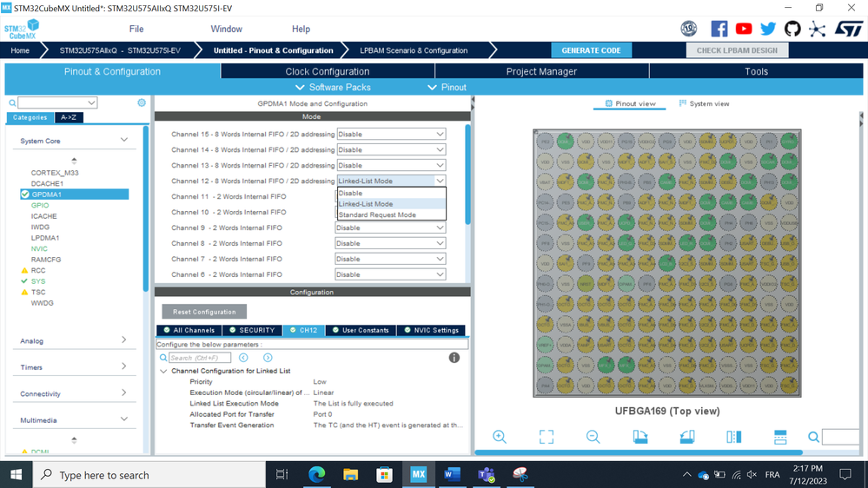Expand the Pinout menu

click(x=447, y=87)
